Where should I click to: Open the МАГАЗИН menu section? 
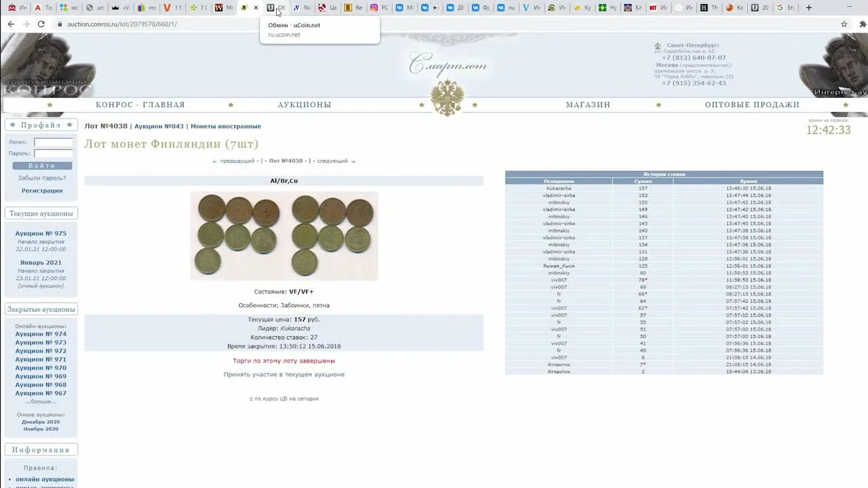(587, 104)
